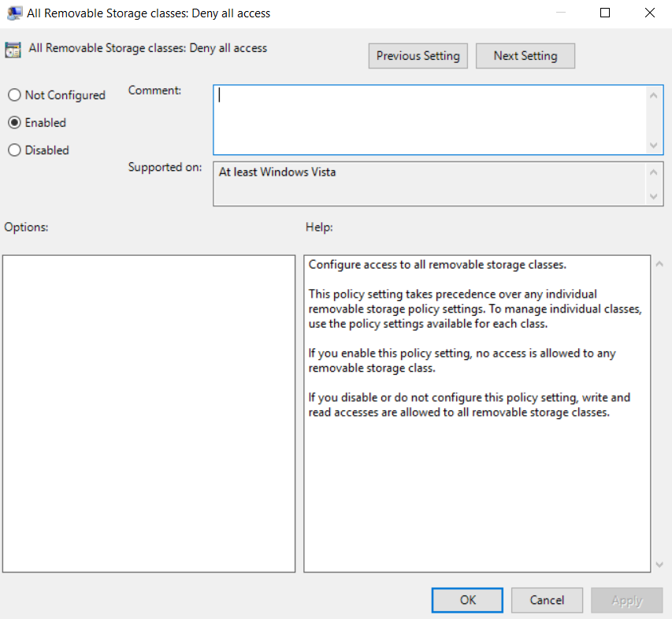Click the 'Options:' label

point(26,227)
